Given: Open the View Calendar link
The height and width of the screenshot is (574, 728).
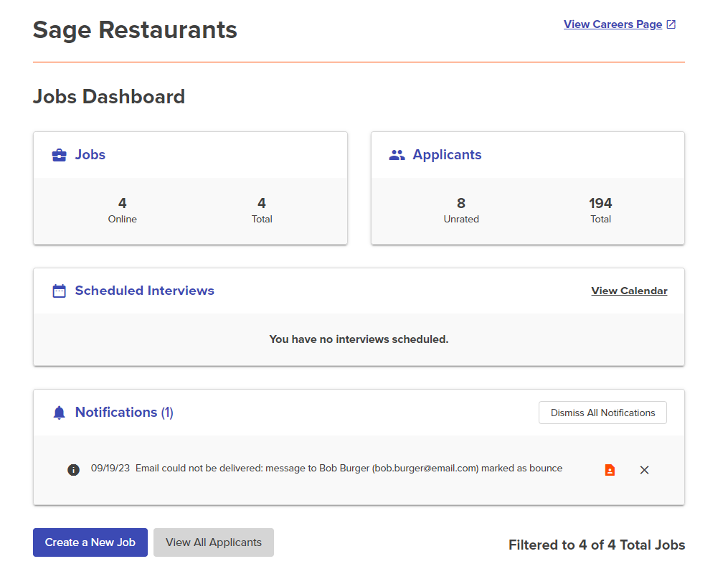Looking at the screenshot, I should tap(629, 291).
